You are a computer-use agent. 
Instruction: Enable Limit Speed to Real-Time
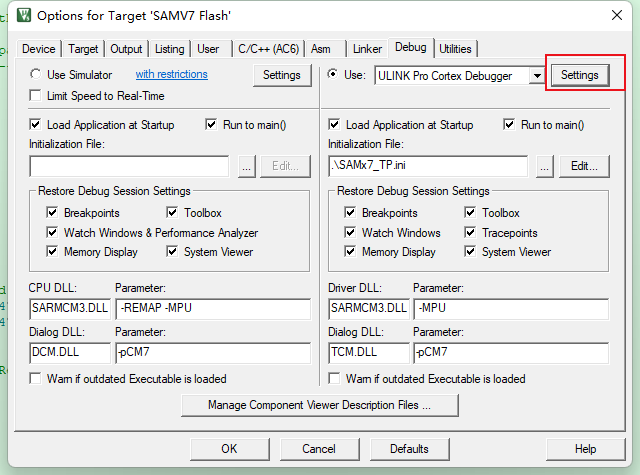36,96
